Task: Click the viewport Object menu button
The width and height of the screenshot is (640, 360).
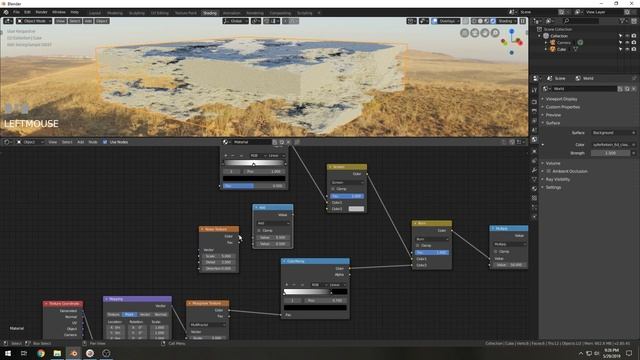Action: (x=102, y=21)
